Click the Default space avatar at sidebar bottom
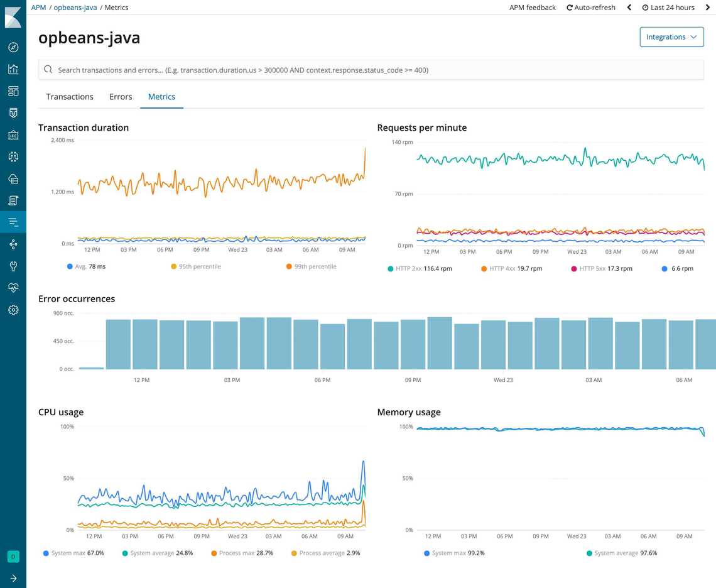The width and height of the screenshot is (716, 588). (x=13, y=556)
